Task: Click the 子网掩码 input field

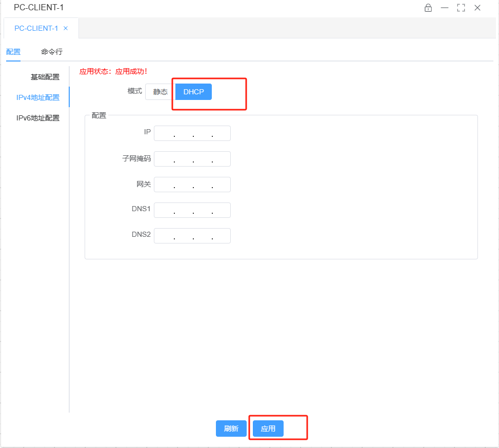Action: pos(192,159)
